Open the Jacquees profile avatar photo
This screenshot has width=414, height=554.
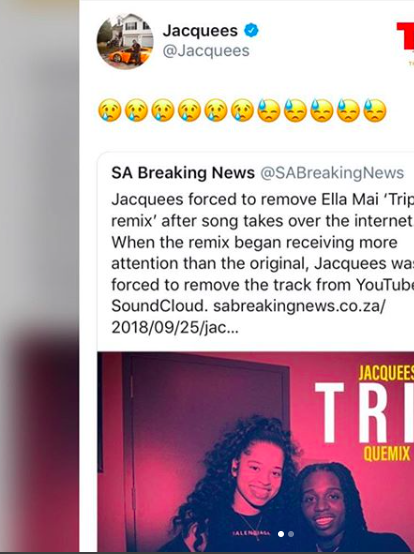pos(125,41)
